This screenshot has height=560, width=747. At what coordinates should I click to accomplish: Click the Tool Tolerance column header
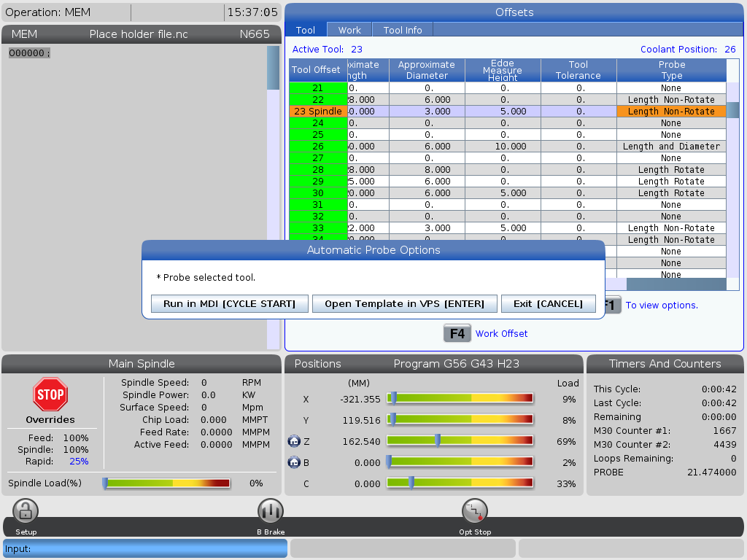tap(578, 70)
